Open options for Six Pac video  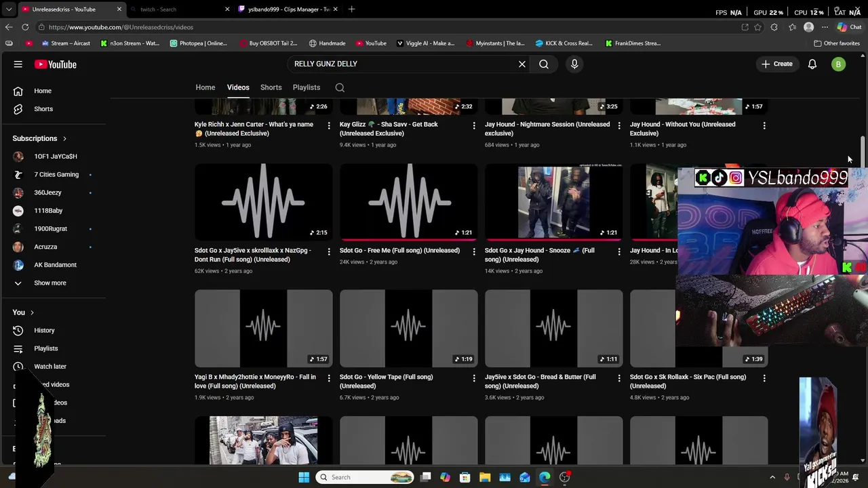764,378
